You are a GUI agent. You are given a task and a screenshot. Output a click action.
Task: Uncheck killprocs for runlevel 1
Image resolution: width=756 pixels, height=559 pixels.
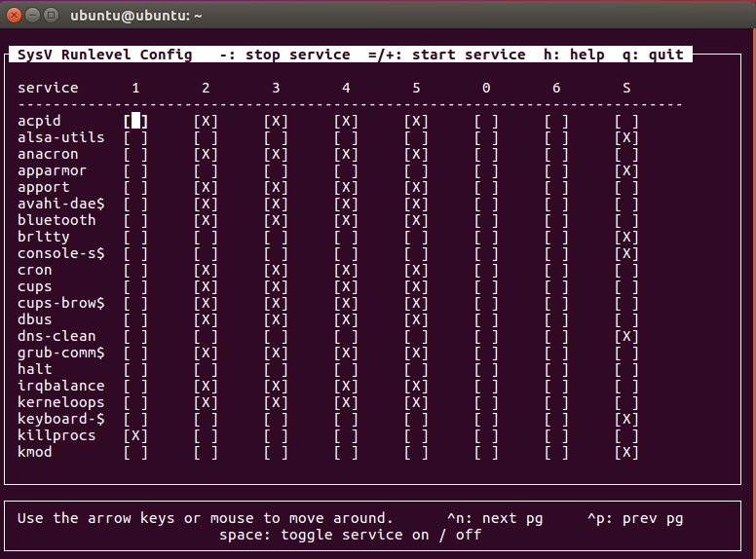coord(135,435)
